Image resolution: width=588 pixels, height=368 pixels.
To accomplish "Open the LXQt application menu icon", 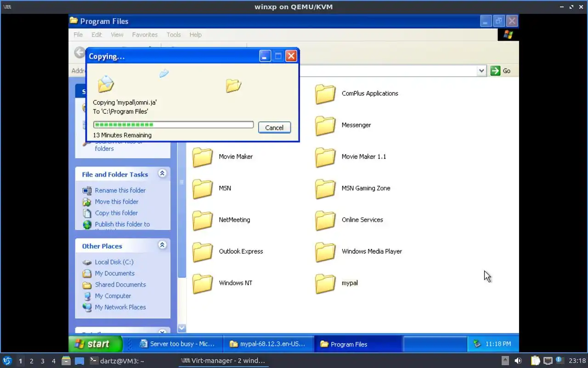I will [7, 361].
